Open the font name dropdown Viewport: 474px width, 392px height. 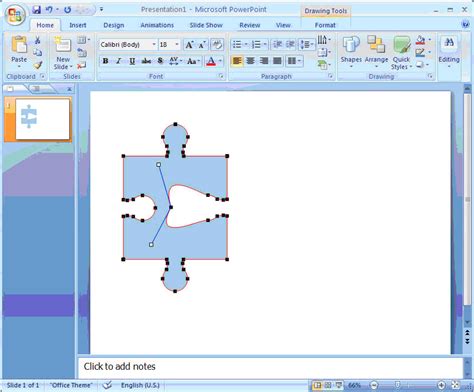click(x=154, y=44)
